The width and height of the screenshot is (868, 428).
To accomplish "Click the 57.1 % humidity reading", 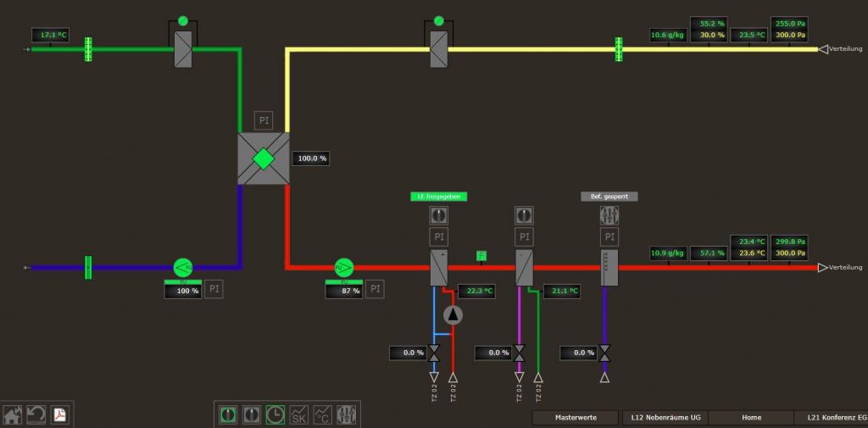I will click(x=709, y=253).
